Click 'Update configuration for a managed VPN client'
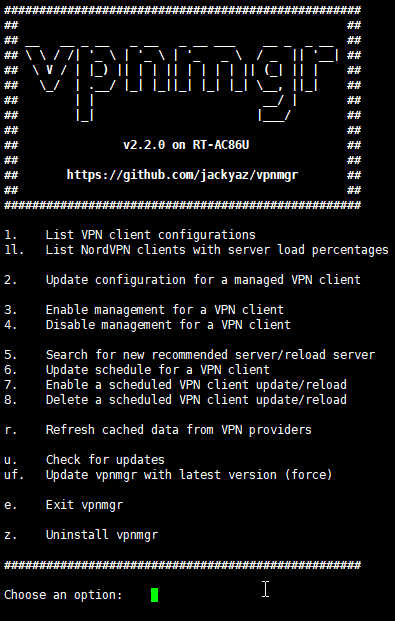 pyautogui.click(x=203, y=280)
